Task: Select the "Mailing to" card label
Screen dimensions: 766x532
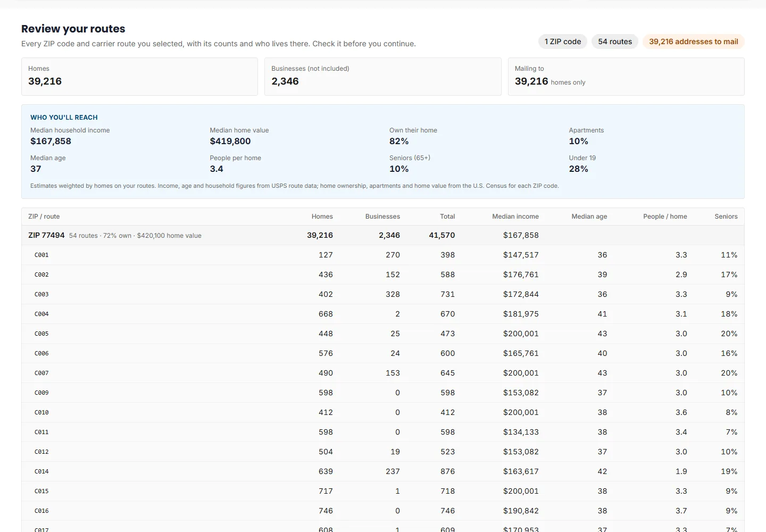Action: [529, 69]
